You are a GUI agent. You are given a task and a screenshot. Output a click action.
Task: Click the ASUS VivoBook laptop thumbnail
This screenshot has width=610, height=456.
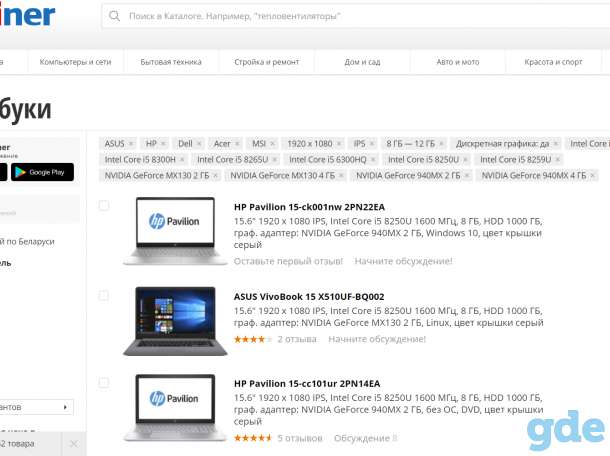[175, 321]
